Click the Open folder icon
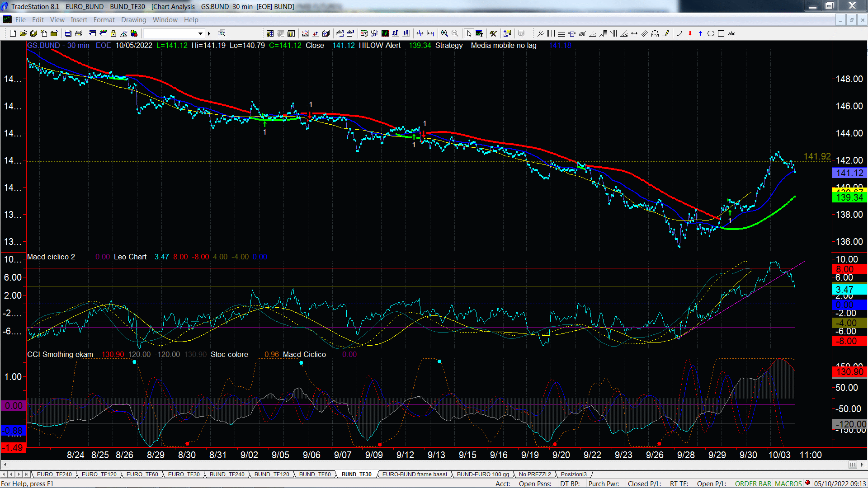 coord(23,33)
